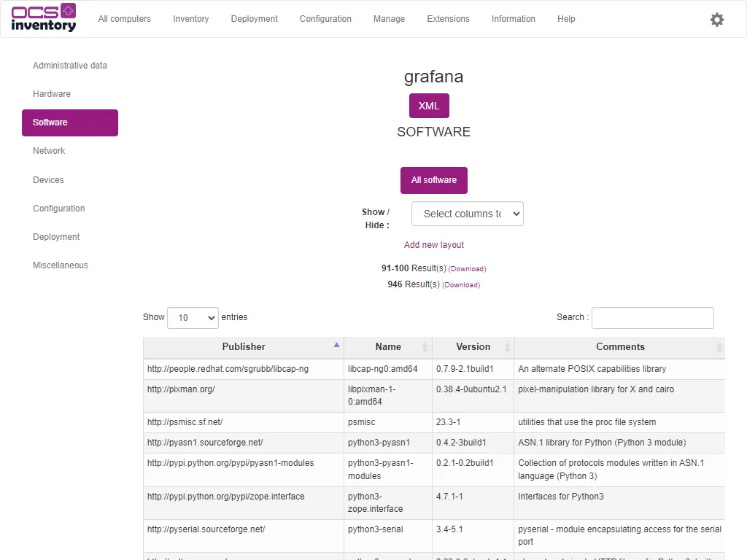Click version 3.4-5.1 cell
This screenshot has width=747, height=560.
473,536
